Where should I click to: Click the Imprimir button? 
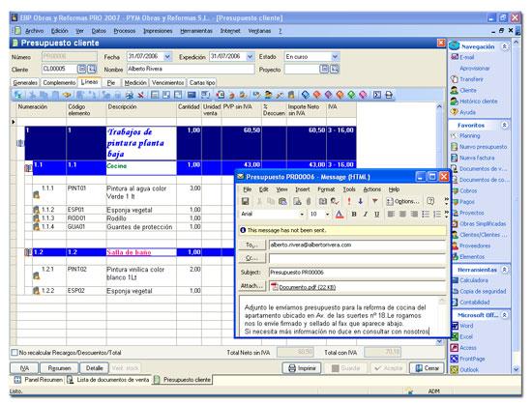coord(302,368)
